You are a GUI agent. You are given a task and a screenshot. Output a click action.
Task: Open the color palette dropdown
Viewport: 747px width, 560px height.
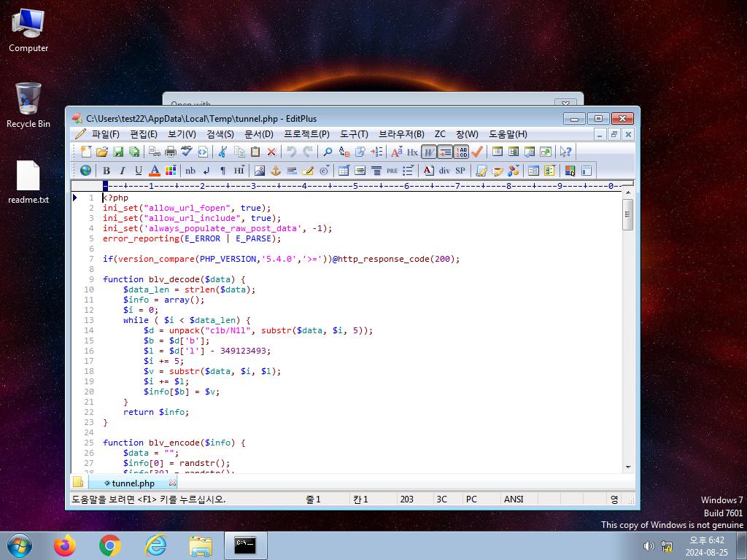pos(171,170)
